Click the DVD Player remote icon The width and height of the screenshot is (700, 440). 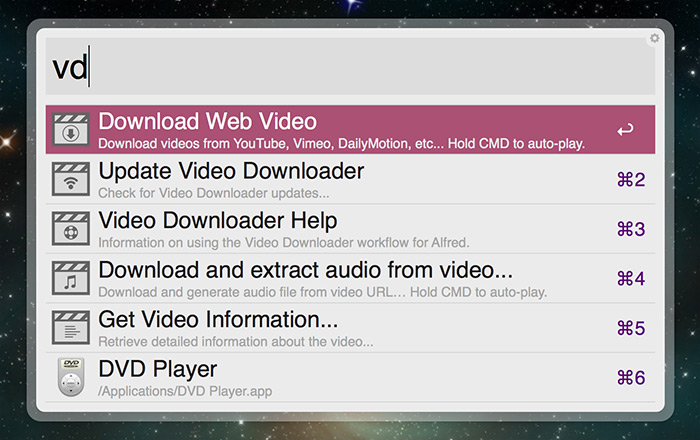click(x=71, y=377)
